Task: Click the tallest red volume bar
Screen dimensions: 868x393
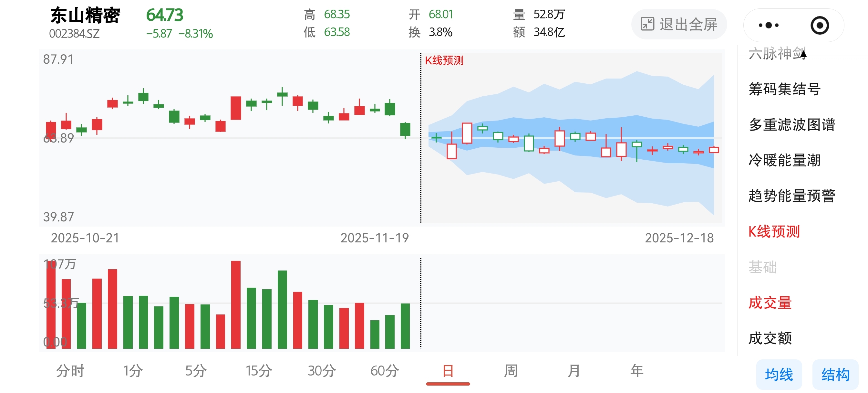Action: 235,303
